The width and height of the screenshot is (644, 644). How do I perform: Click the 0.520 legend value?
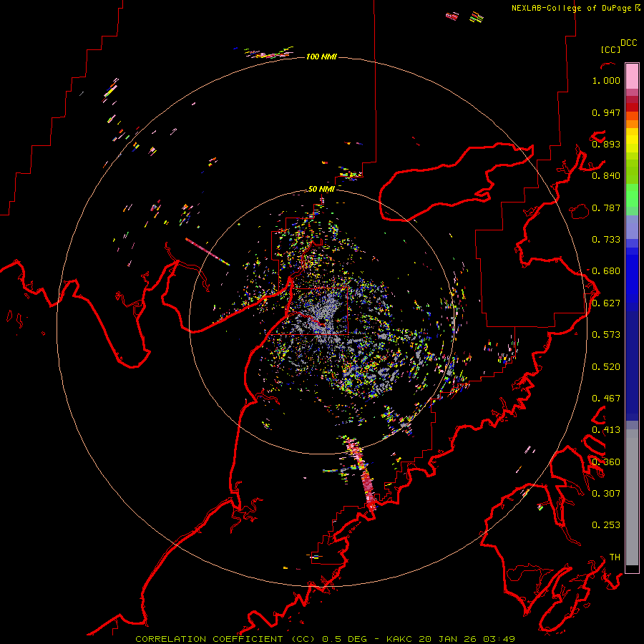pyautogui.click(x=606, y=367)
